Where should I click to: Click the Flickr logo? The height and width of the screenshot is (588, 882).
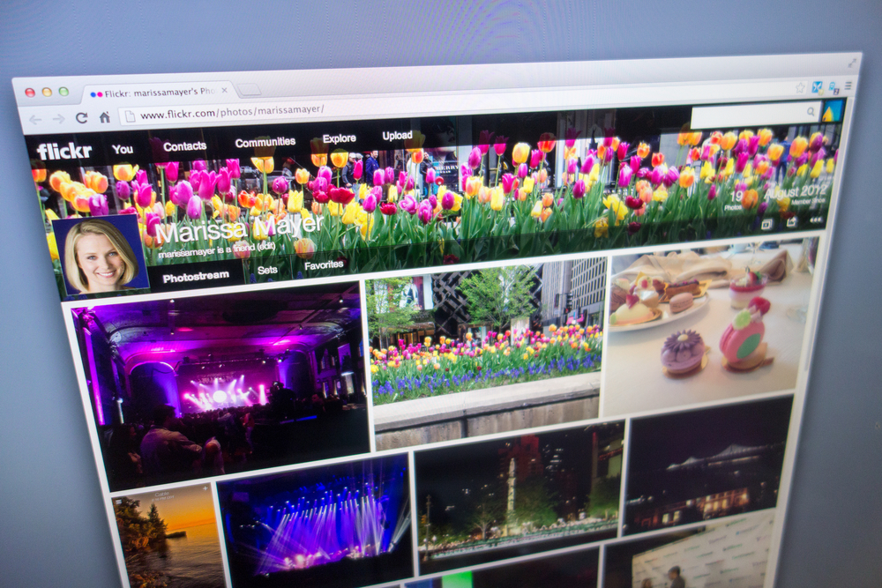pos(64,151)
